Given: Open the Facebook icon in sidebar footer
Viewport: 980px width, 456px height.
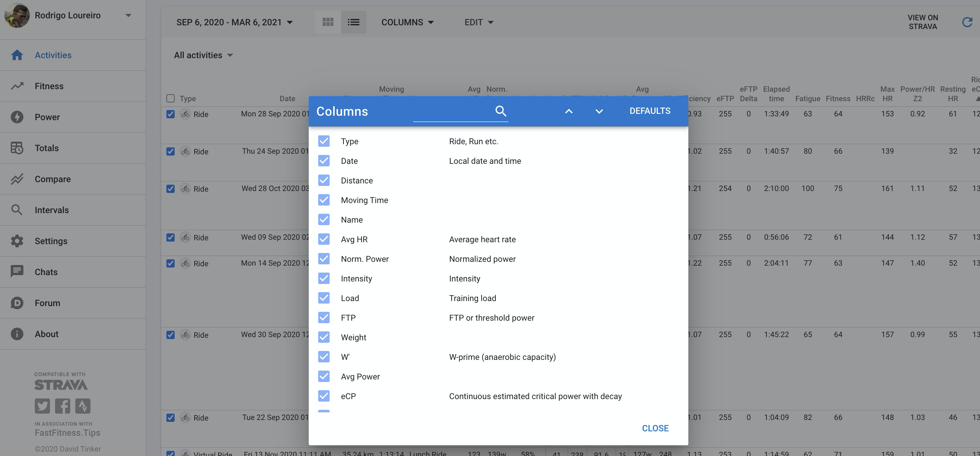Looking at the screenshot, I should tap(62, 406).
